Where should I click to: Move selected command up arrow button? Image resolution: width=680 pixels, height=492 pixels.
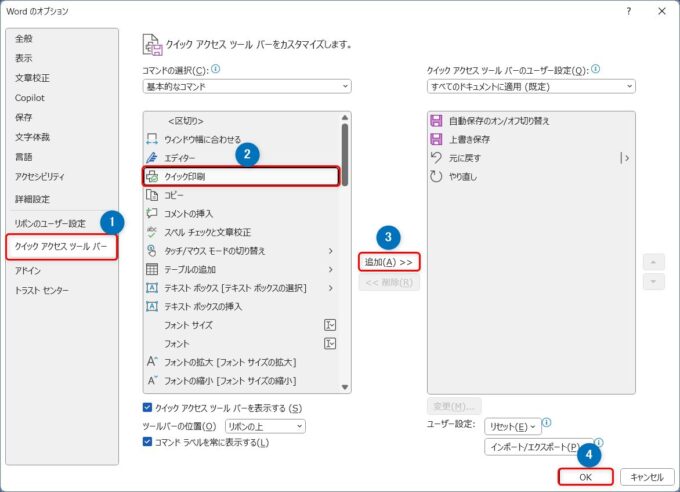(x=653, y=262)
